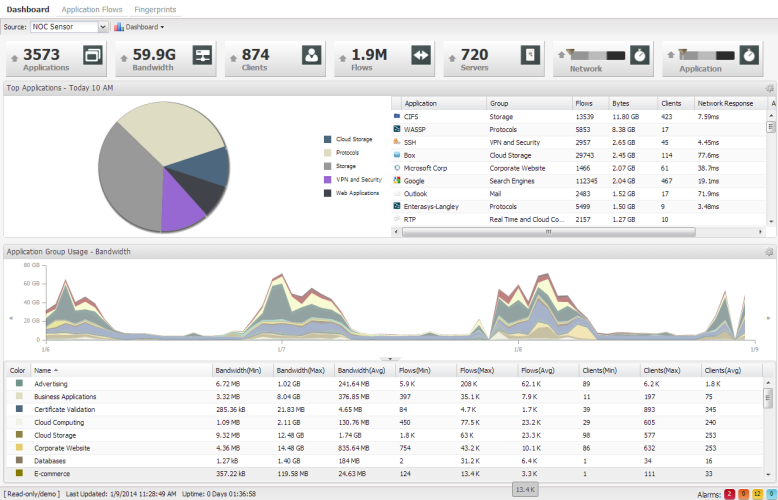Viewport: 778px width, 500px height.
Task: Click the Cloud Storage legend swatch
Action: point(327,139)
